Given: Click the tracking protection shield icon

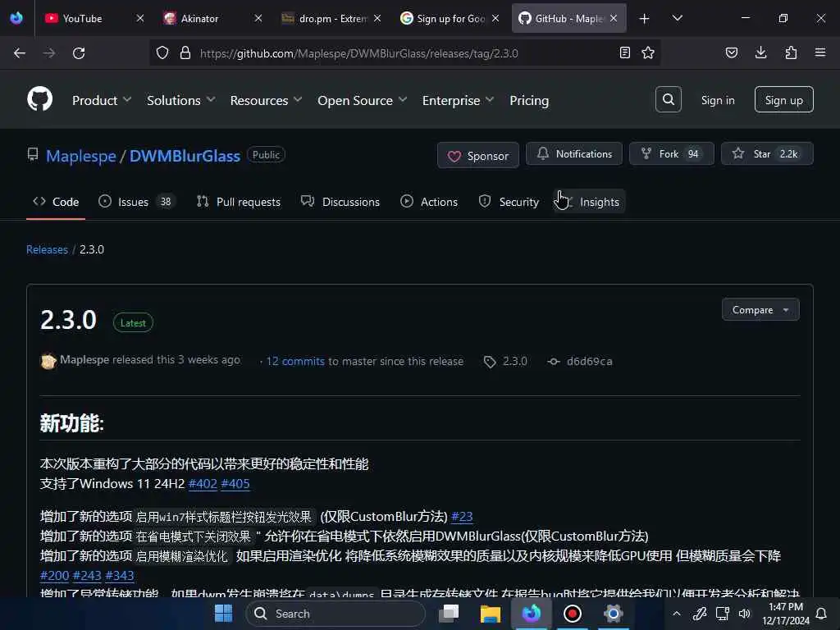Looking at the screenshot, I should pyautogui.click(x=162, y=52).
